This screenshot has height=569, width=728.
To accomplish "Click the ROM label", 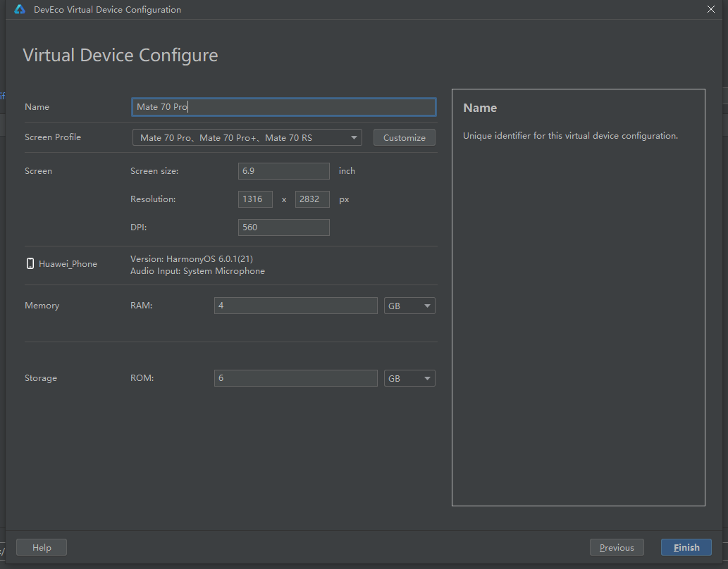I will pyautogui.click(x=142, y=377).
